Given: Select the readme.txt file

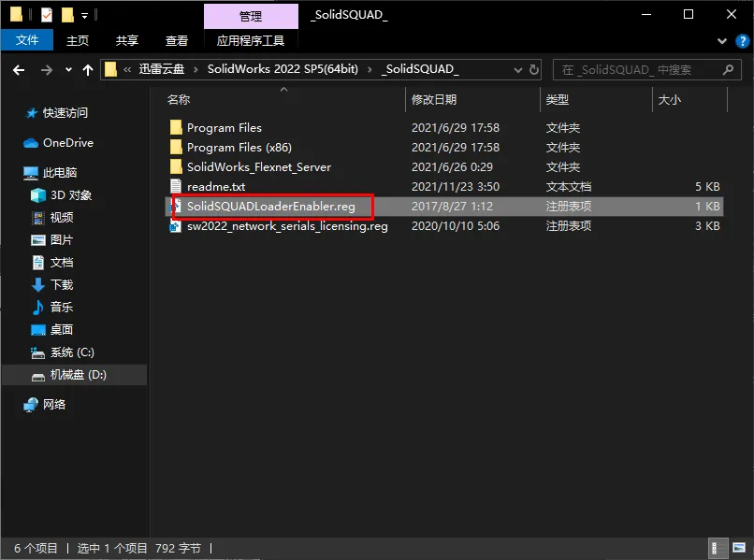Looking at the screenshot, I should 216,187.
